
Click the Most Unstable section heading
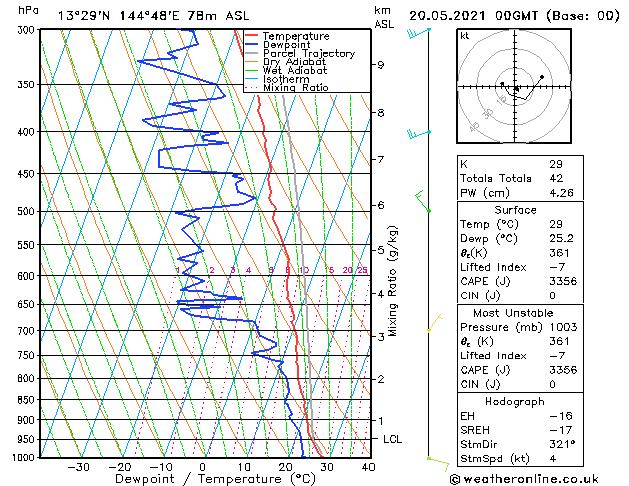click(513, 313)
